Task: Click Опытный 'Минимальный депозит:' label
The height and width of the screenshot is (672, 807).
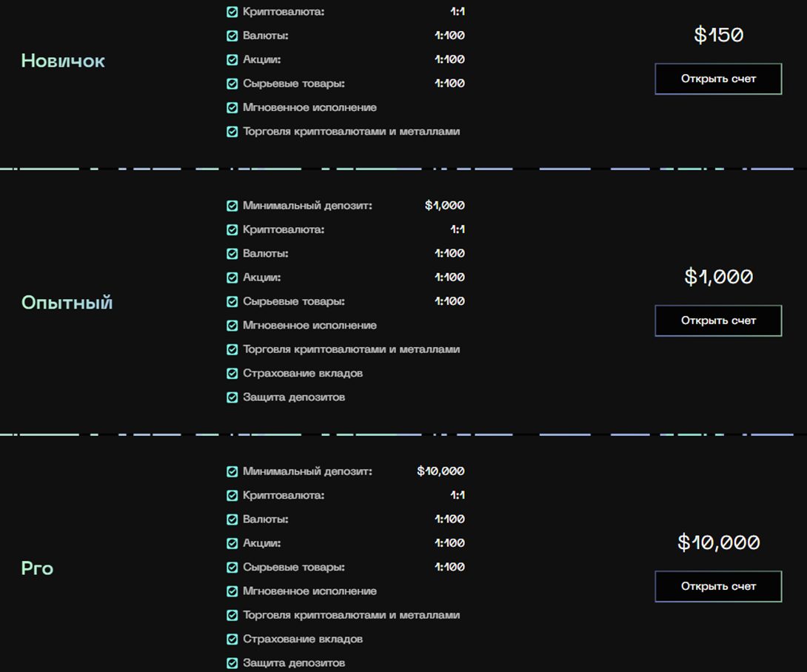Action: (307, 206)
